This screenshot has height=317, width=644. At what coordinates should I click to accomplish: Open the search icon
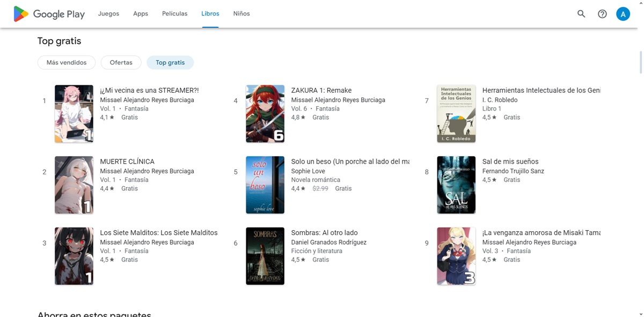click(581, 13)
